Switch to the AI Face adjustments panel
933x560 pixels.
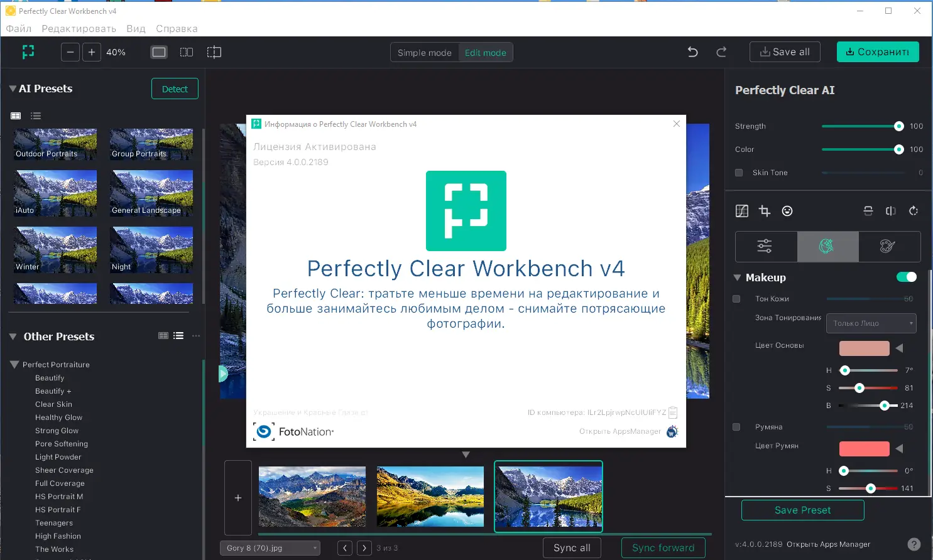827,246
